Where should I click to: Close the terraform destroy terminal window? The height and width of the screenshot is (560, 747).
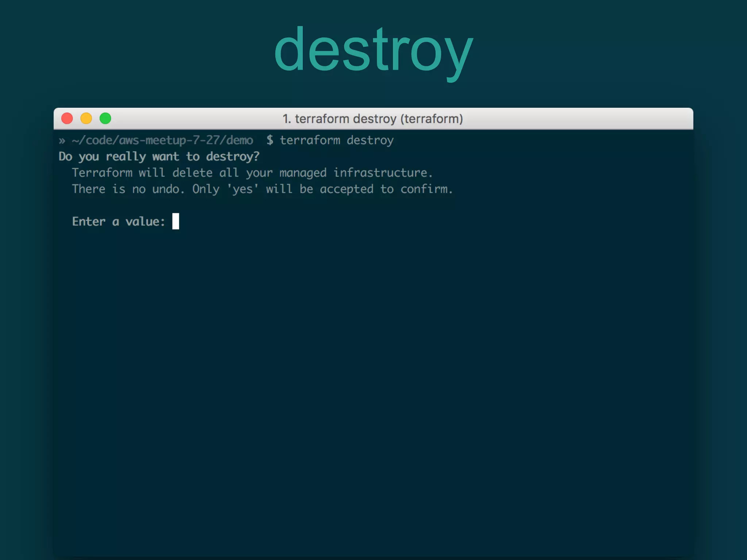(67, 118)
